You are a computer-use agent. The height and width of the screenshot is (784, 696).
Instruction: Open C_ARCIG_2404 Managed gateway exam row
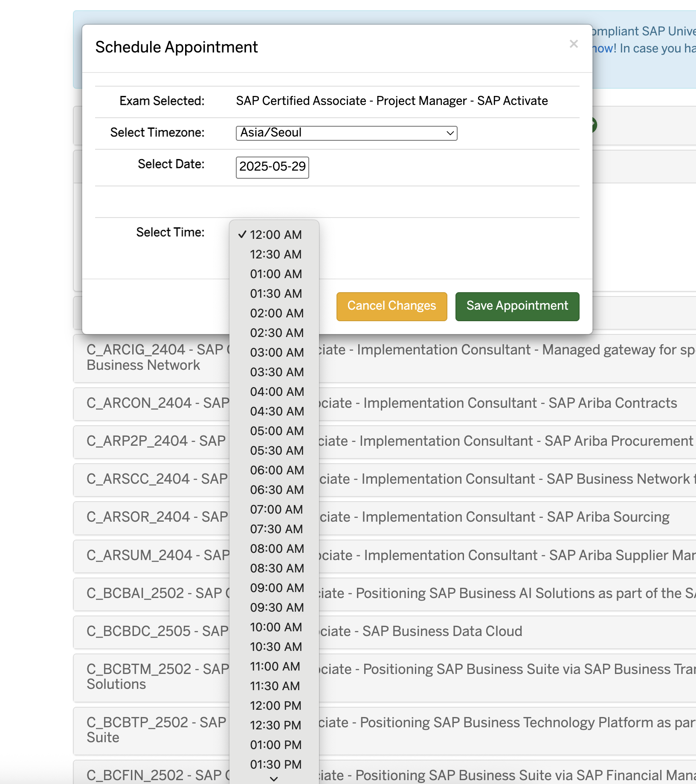click(385, 358)
